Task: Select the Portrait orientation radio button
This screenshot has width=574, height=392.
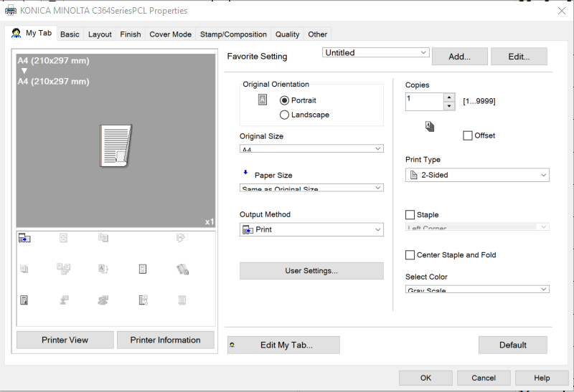Action: coord(284,100)
